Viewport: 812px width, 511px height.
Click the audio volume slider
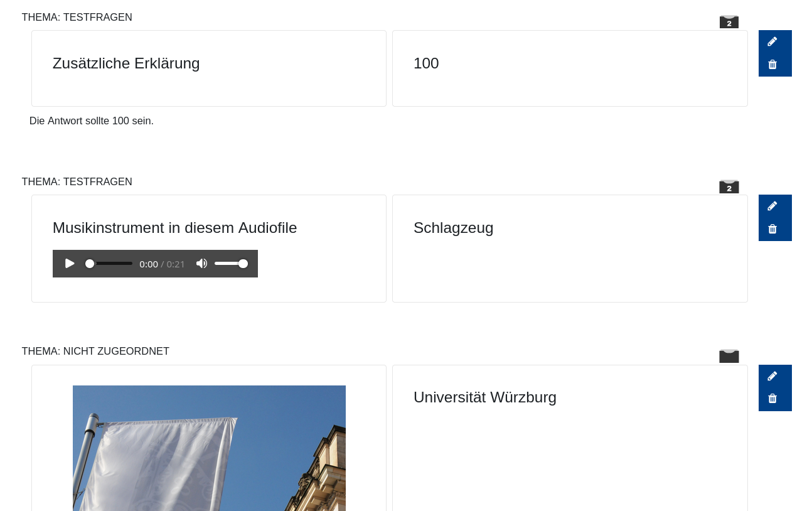point(230,264)
